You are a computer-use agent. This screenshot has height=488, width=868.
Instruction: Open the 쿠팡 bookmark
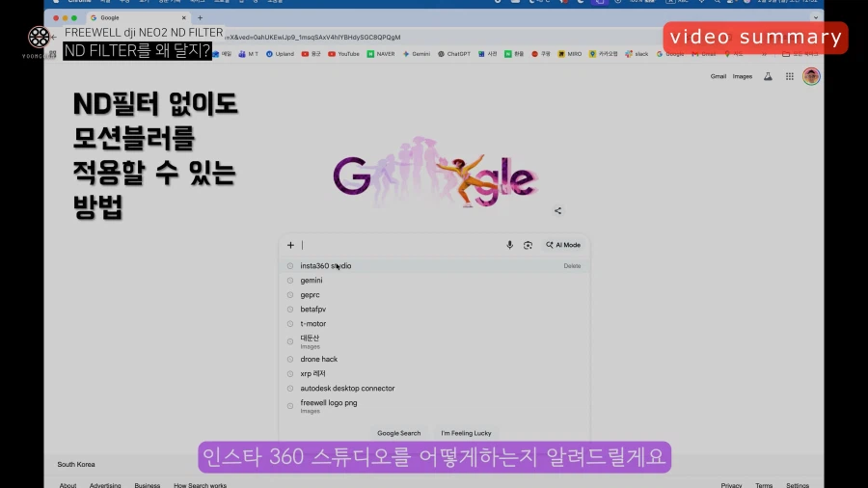541,54
